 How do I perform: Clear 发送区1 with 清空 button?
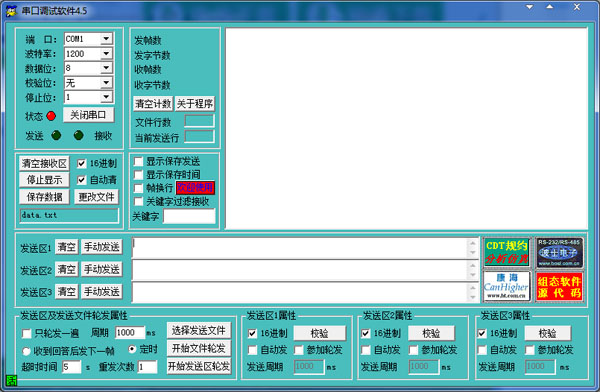[67, 247]
